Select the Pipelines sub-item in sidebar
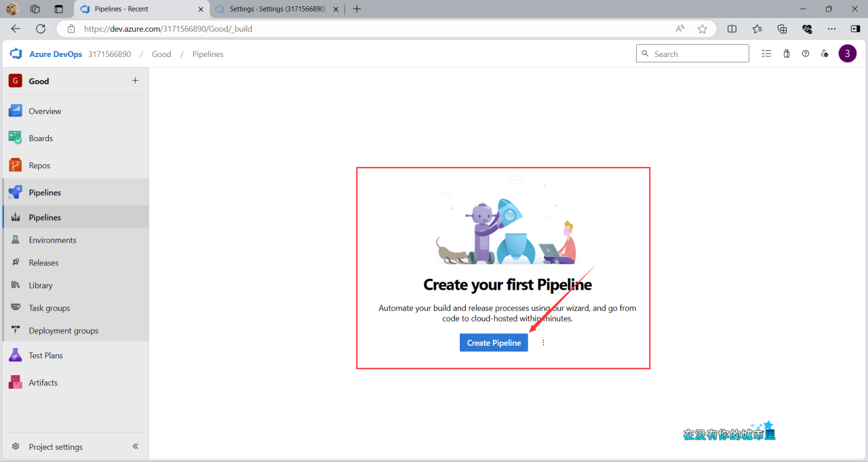This screenshot has width=868, height=462. 75,217
